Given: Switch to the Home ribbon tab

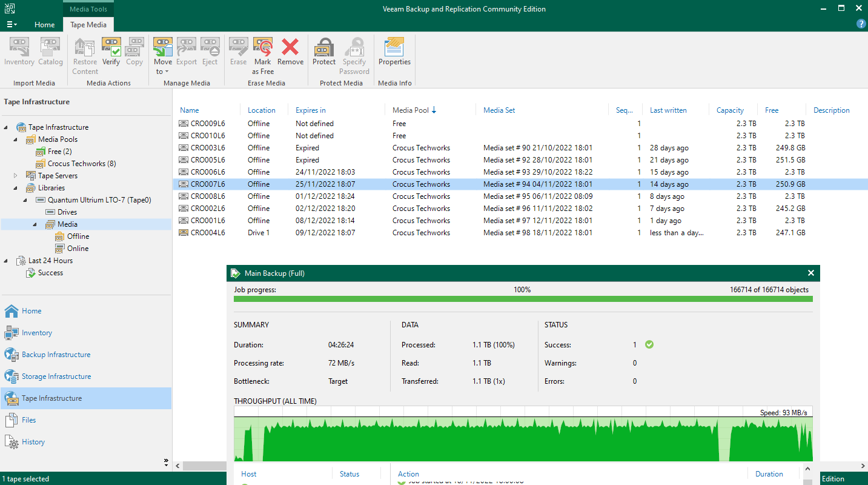Looking at the screenshot, I should (44, 25).
